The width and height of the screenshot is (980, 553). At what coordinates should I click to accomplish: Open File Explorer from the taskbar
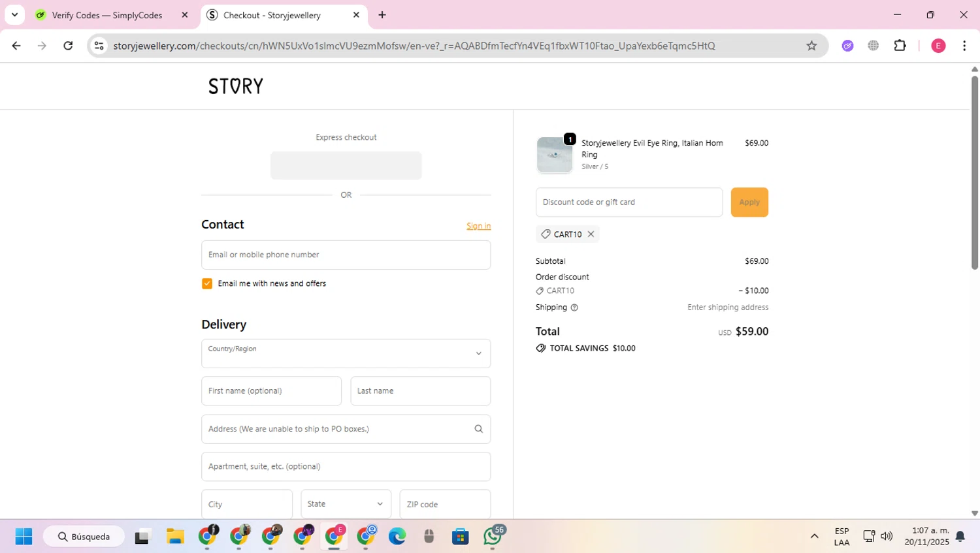tap(175, 537)
